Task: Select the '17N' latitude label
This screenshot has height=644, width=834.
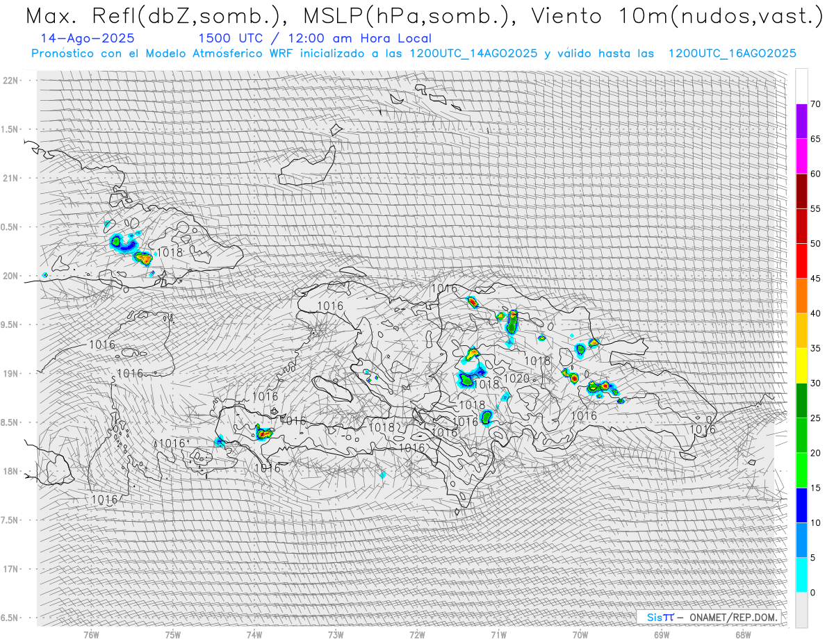Action: 10,569
